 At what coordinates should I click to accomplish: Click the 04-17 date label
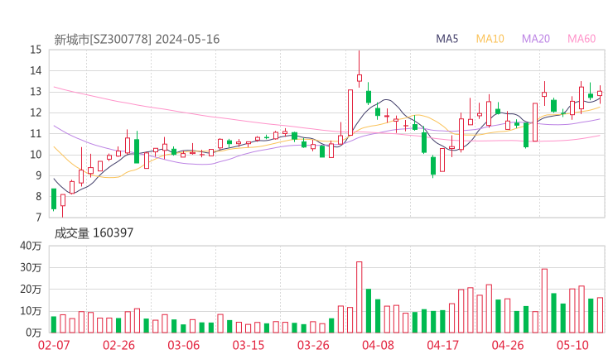[443, 345]
